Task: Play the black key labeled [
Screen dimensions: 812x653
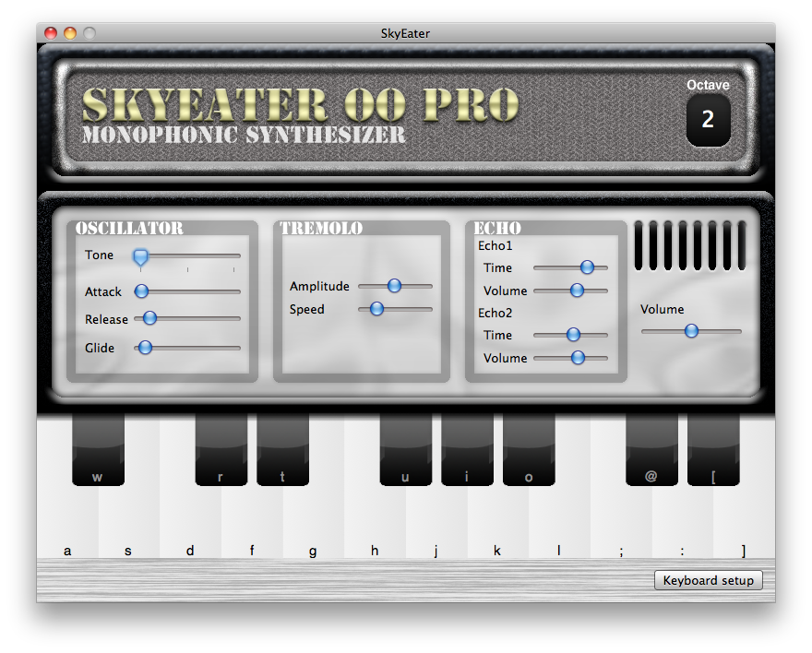Action: coord(713,449)
